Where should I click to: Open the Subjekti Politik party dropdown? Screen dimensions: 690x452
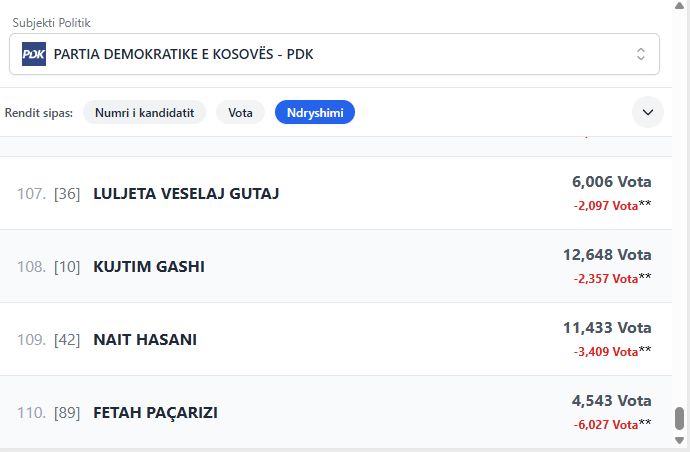point(334,54)
